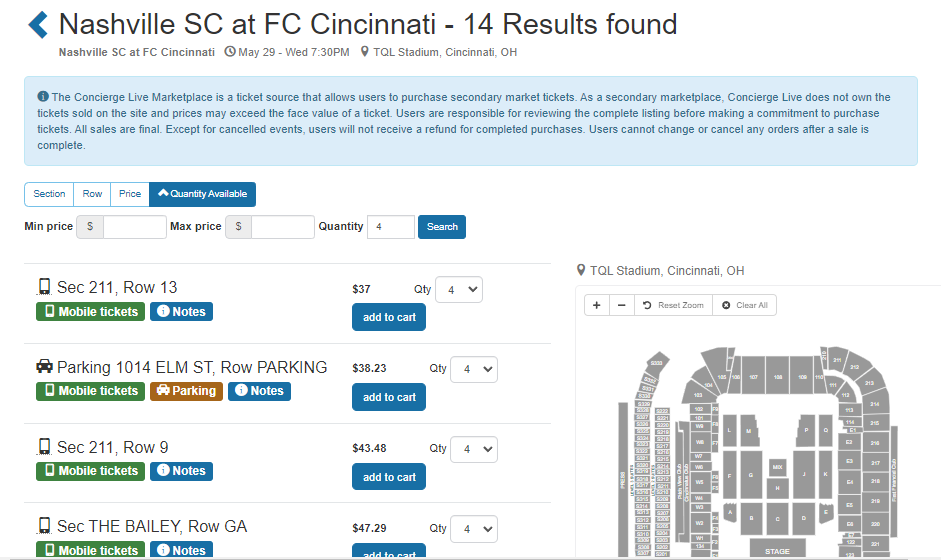Click Clear All on seat map
The width and height of the screenshot is (941, 560).
[745, 305]
